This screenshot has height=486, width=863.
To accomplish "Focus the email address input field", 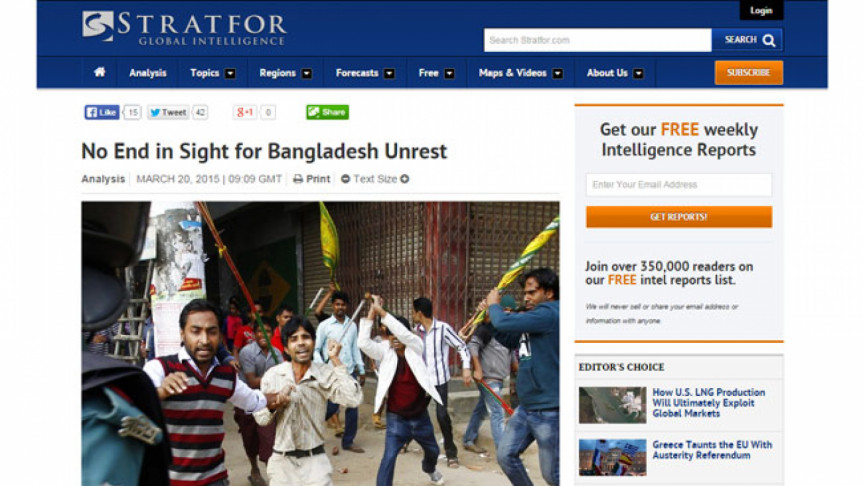I will [679, 185].
